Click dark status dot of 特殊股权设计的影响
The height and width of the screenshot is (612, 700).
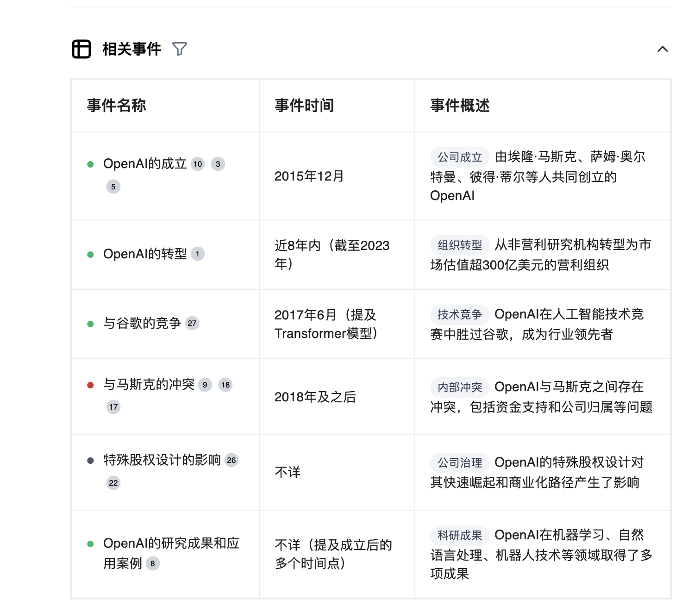(91, 461)
